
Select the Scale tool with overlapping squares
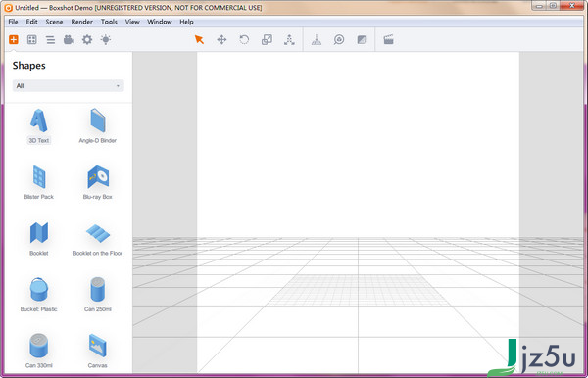(x=267, y=39)
